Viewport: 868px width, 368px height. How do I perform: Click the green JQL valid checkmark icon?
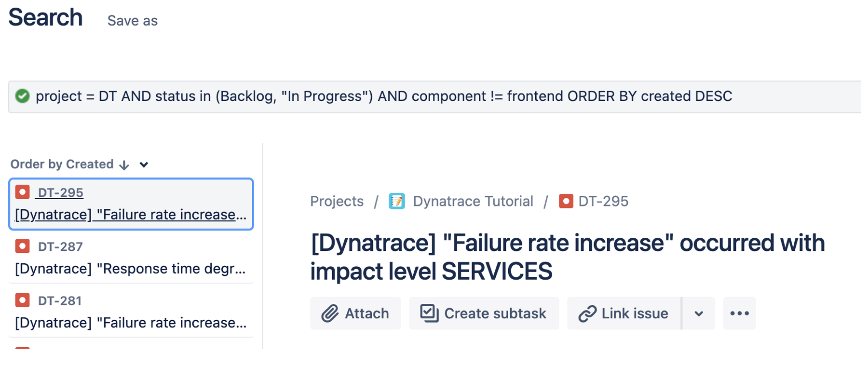[22, 96]
